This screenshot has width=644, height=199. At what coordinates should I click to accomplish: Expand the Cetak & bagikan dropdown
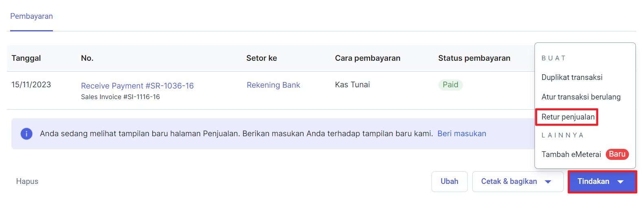point(517,181)
